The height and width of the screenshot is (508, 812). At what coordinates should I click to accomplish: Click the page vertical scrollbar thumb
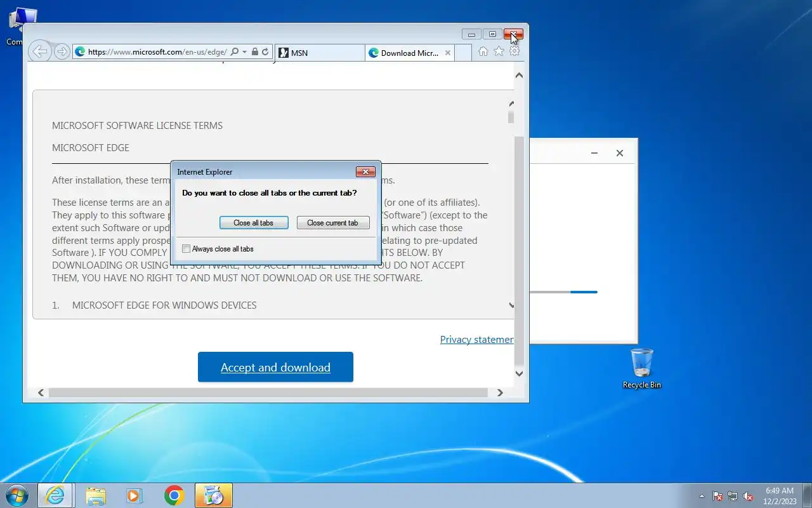click(x=519, y=251)
